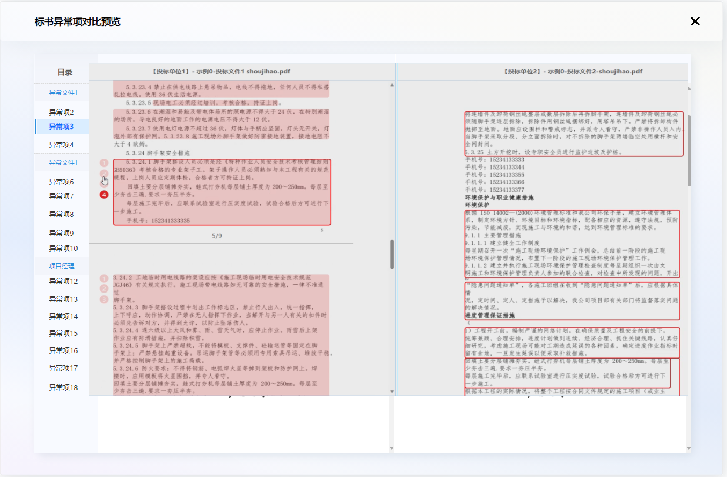Select 异常项18 at the sidebar bottom
The width and height of the screenshot is (728, 477).
pos(64,386)
